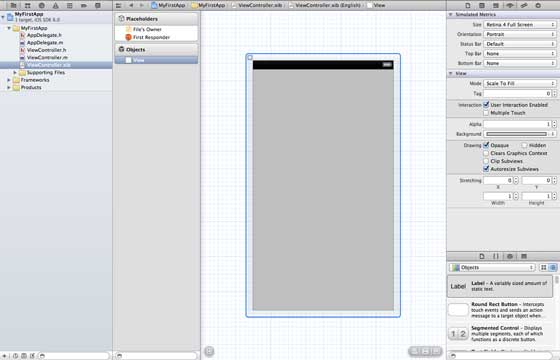Show the Connections inspector
The height and width of the screenshot is (360, 560).
click(x=538, y=5)
